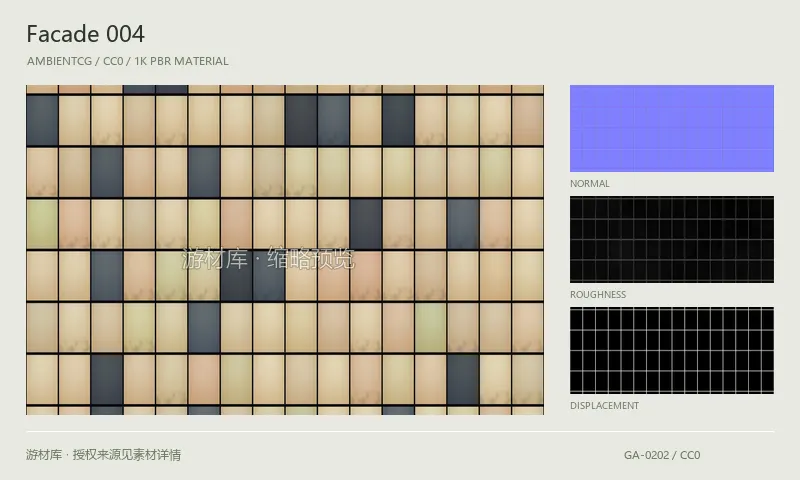The height and width of the screenshot is (480, 800).
Task: Click the "NORMAL" label
Action: tap(590, 184)
